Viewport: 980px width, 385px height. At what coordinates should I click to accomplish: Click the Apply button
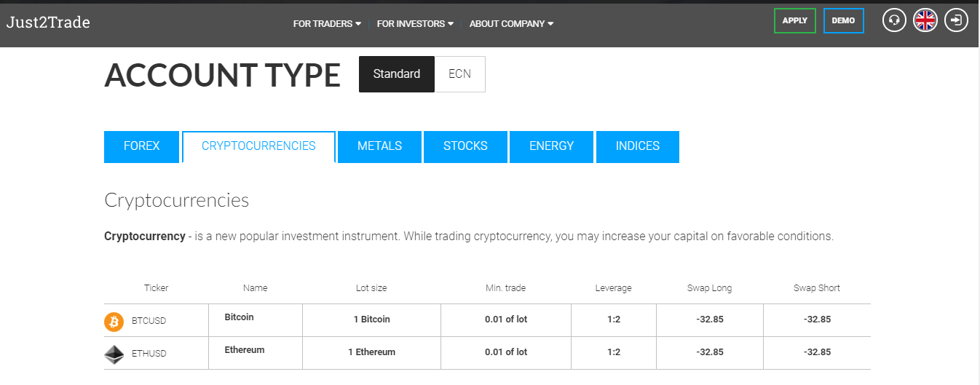(795, 21)
